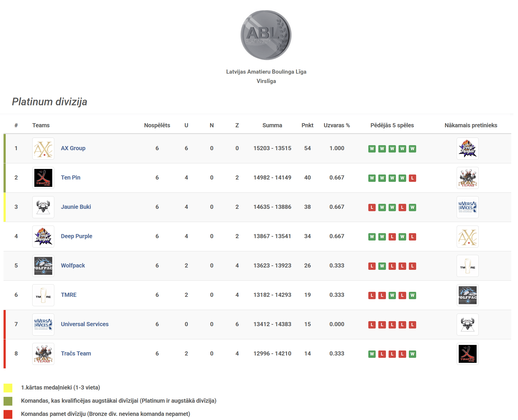Click the red relegation legend swatch
Screen dimensions: 518x420
pyautogui.click(x=8, y=414)
